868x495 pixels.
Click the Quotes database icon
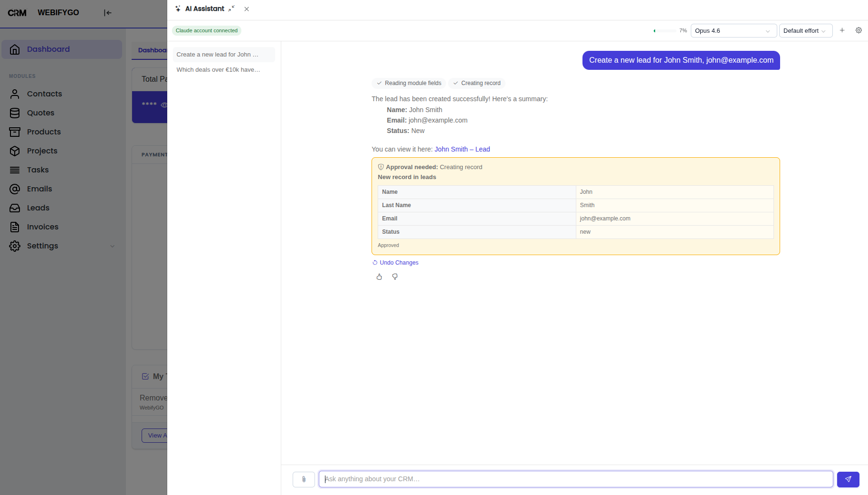click(x=15, y=113)
